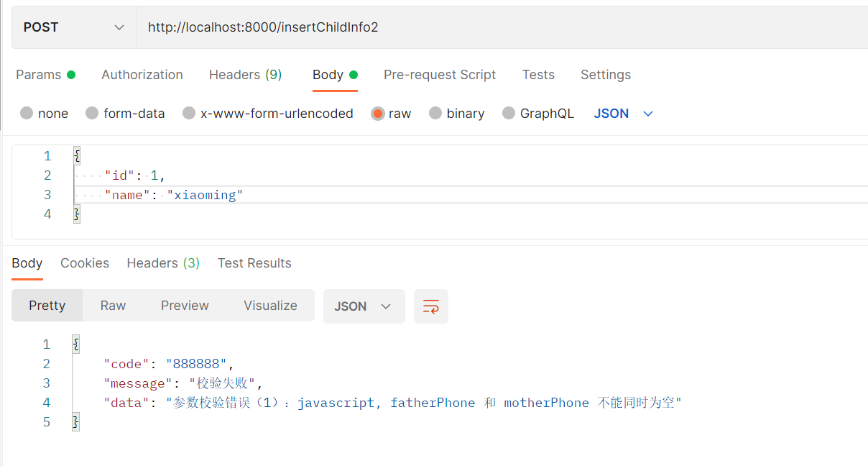Select the raw body type radio
This screenshot has width=868, height=466.
378,114
